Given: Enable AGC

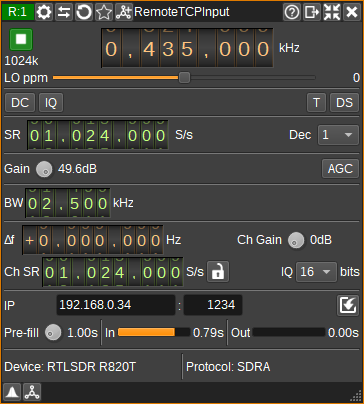Looking at the screenshot, I should [340, 169].
